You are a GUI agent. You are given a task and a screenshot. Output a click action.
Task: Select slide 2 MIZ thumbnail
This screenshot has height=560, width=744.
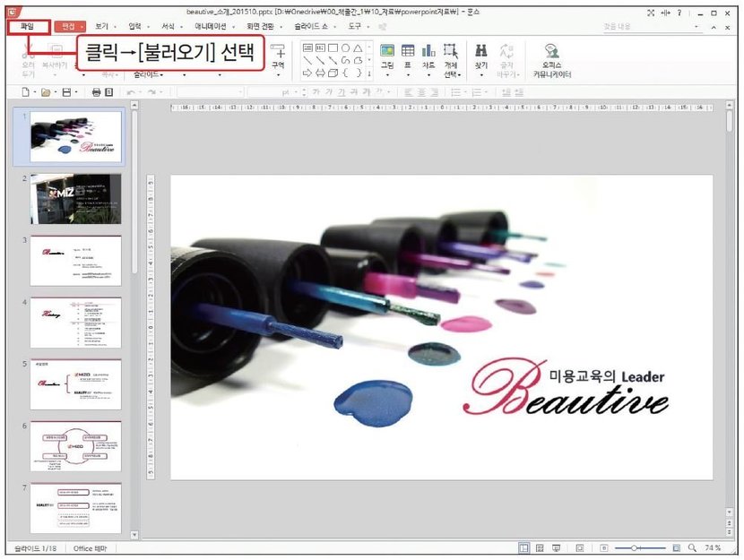pos(76,199)
